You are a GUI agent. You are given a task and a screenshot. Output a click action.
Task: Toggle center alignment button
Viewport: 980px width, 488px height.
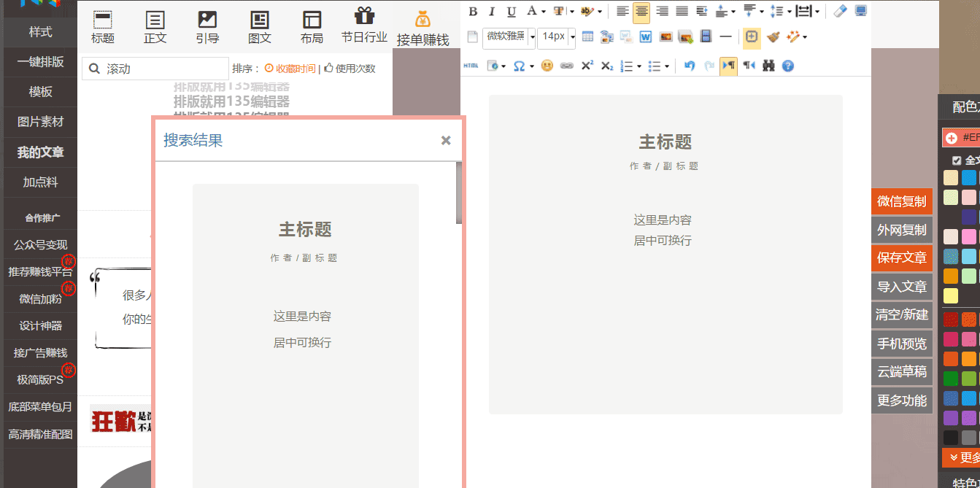pos(641,11)
